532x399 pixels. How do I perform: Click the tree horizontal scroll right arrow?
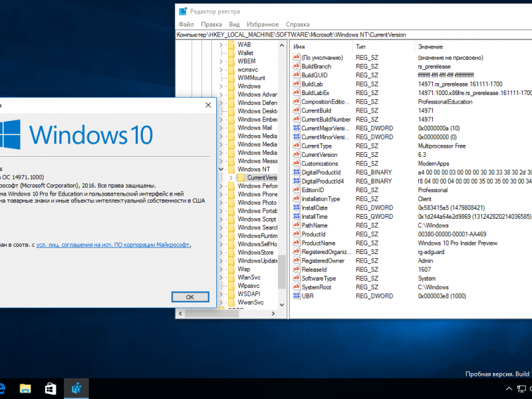tap(273, 313)
